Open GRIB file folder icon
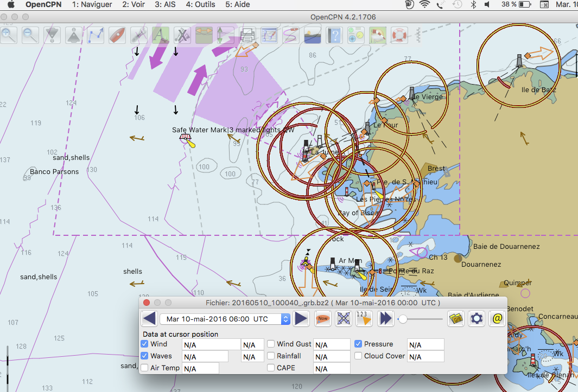This screenshot has width=578, height=392. [456, 319]
